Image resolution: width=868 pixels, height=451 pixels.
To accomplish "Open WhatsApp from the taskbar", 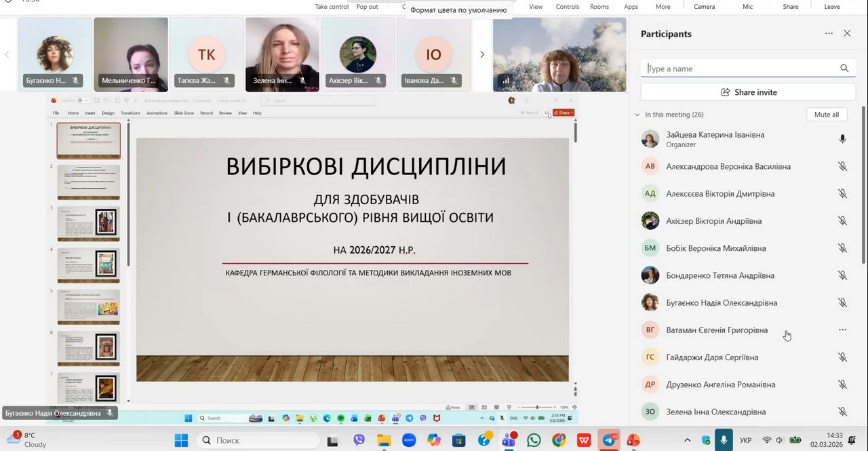I will (x=534, y=440).
